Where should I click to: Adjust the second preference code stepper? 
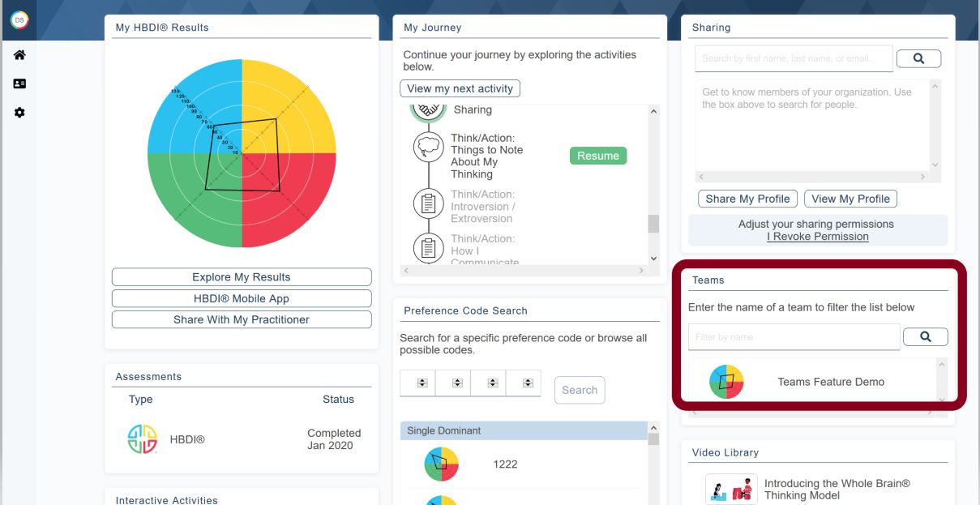pyautogui.click(x=456, y=383)
